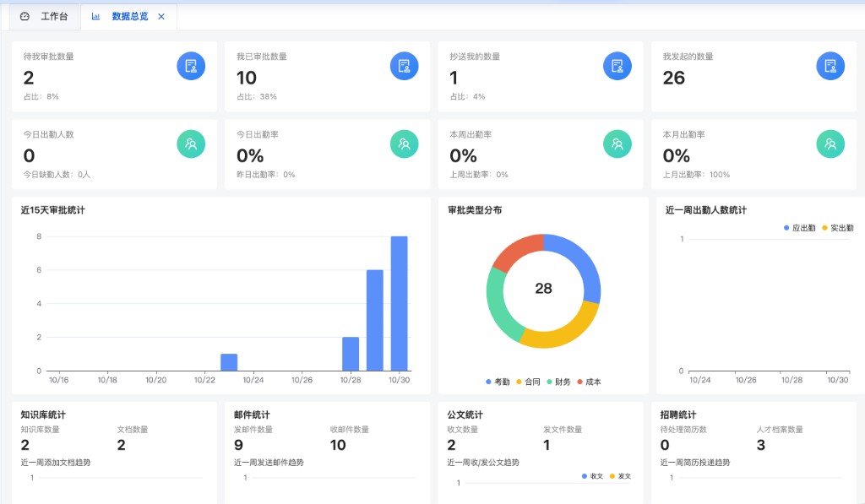Click the 待我审批数量 document icon
Screen dimensions: 865x504
[x=191, y=66]
